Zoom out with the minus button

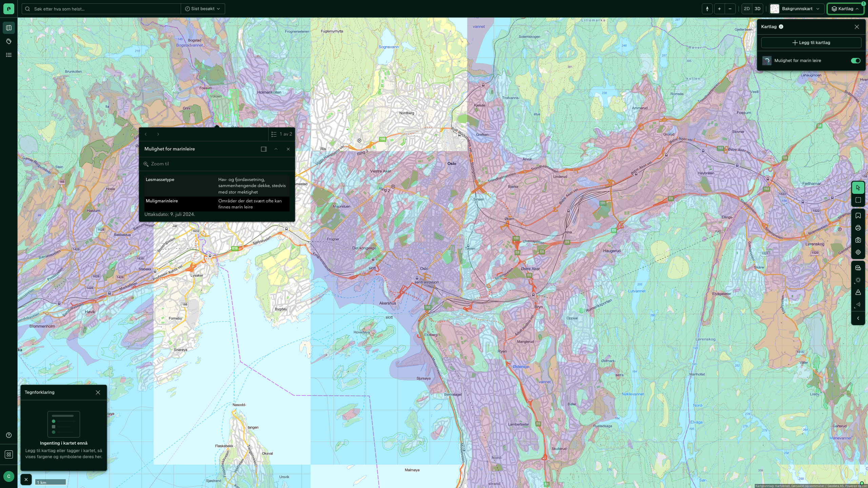730,9
